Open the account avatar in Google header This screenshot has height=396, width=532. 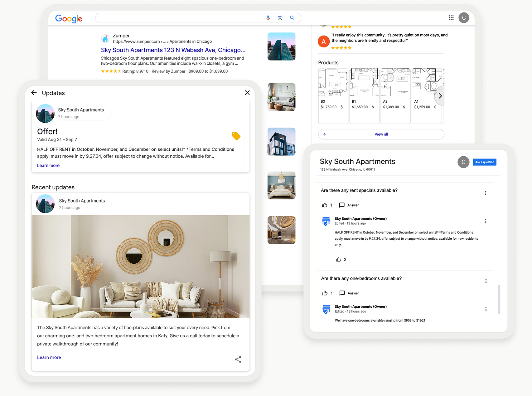coord(464,18)
